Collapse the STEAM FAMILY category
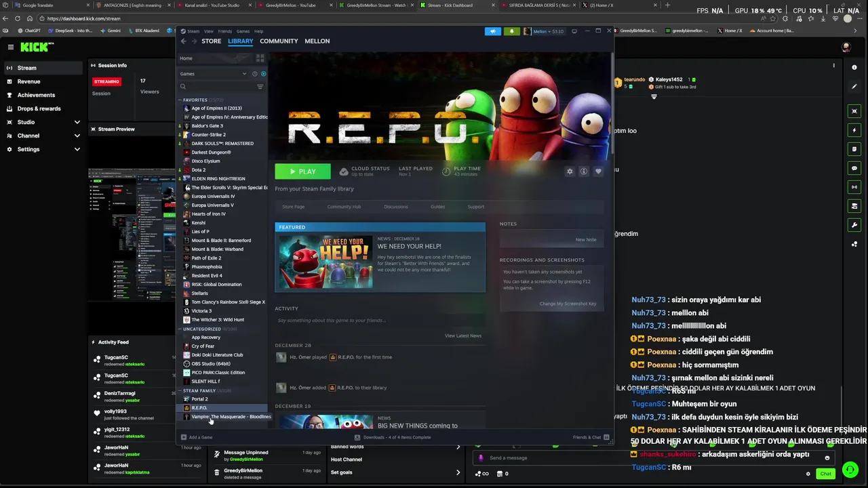 180,390
